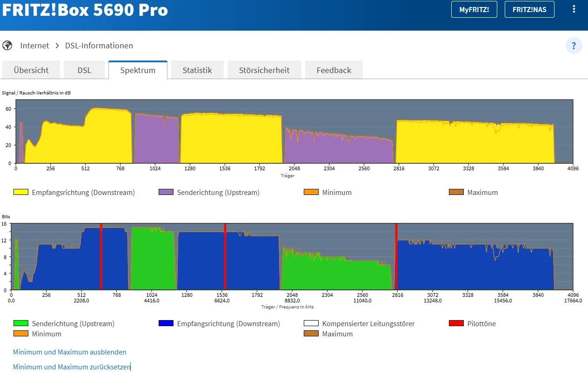
Task: Open FRITZ!NAS from the header
Action: (529, 9)
